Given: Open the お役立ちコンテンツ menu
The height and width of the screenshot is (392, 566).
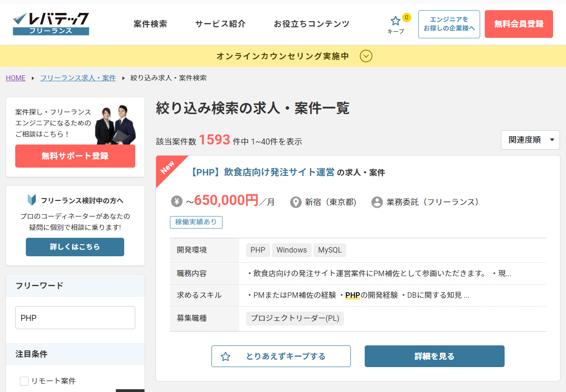Looking at the screenshot, I should click(x=312, y=24).
